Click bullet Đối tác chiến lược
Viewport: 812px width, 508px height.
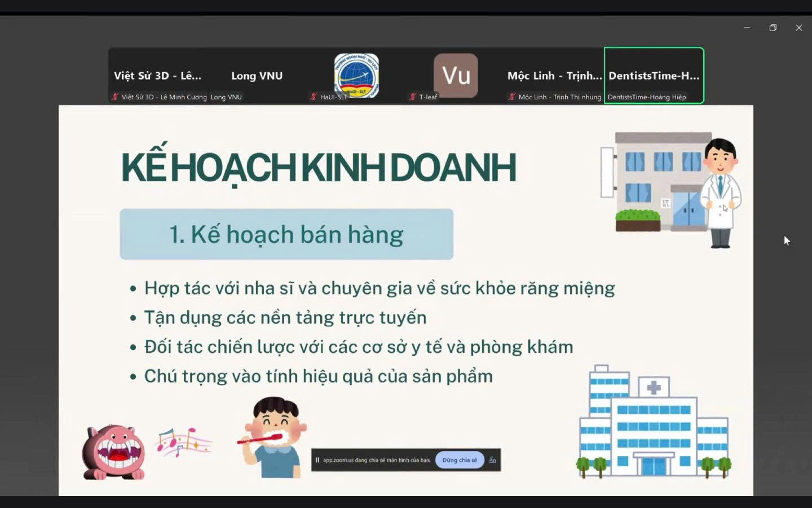[x=359, y=347]
